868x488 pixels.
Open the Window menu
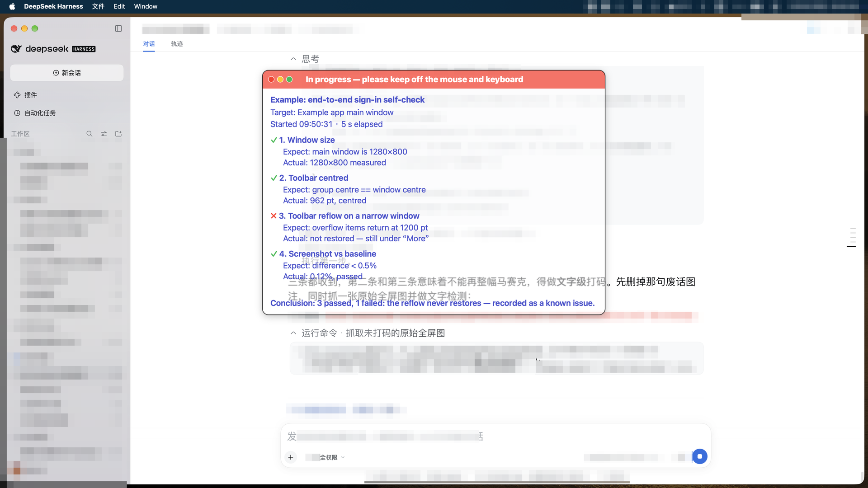tap(146, 6)
